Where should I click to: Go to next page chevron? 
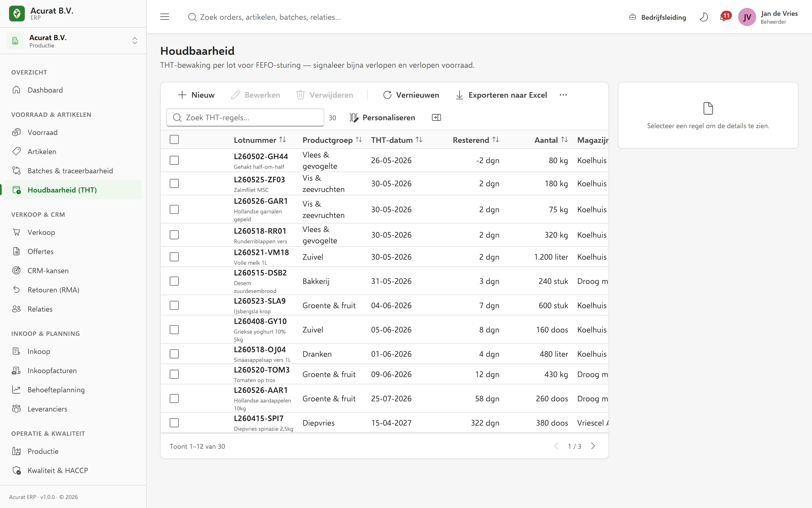pos(593,446)
